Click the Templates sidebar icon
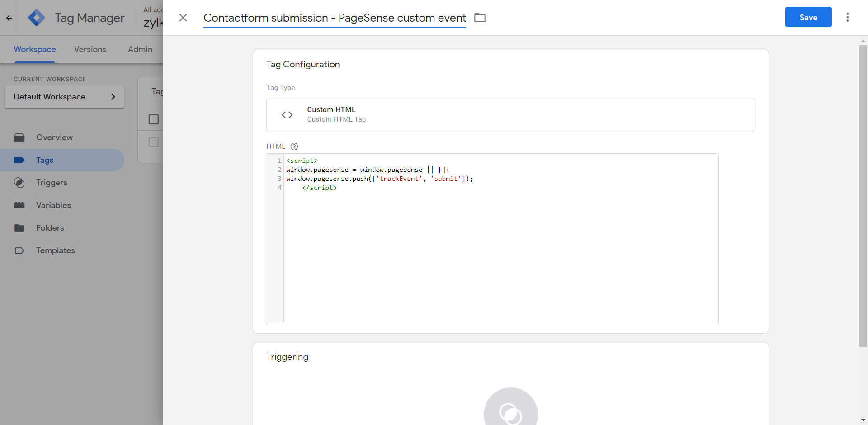The width and height of the screenshot is (868, 425). (19, 250)
